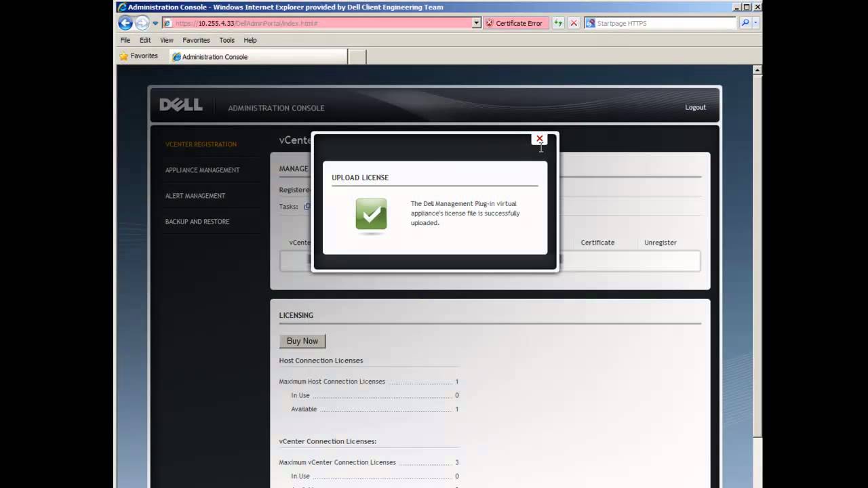Viewport: 868px width, 488px height.
Task: Expand the address bar dropdown arrow
Action: [x=477, y=23]
